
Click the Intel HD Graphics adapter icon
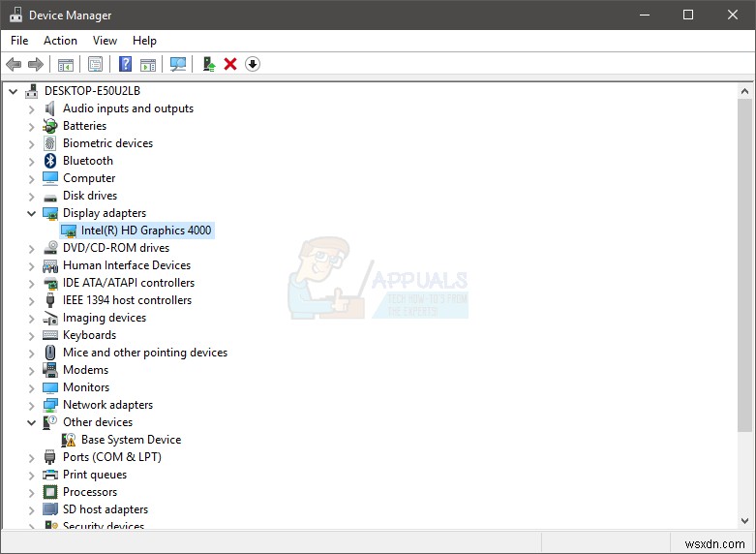click(69, 231)
